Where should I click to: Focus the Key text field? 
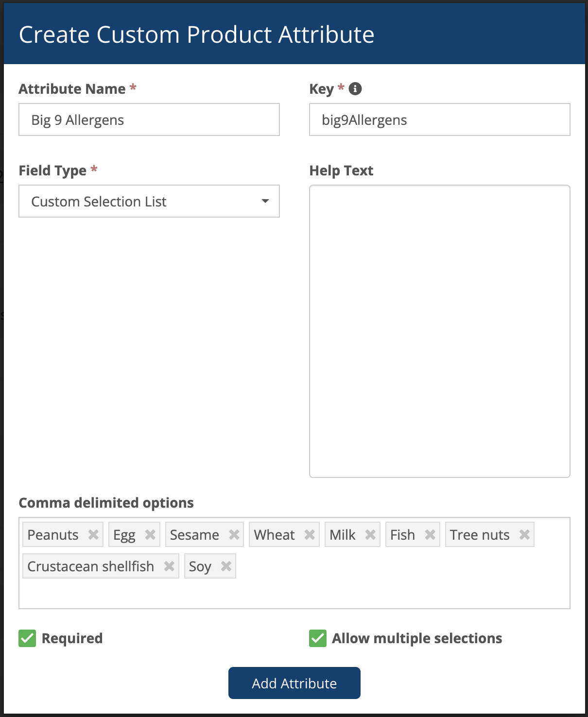click(x=439, y=119)
